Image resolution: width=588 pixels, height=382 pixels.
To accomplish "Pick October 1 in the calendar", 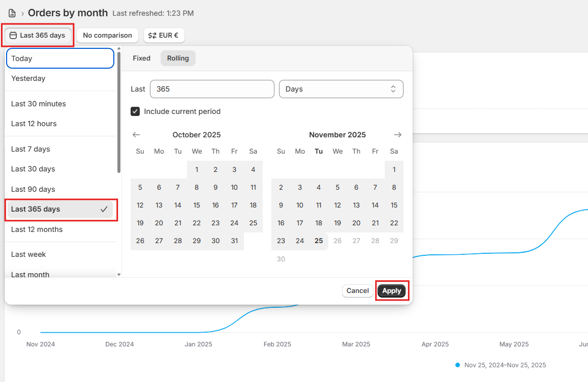I will (x=197, y=169).
